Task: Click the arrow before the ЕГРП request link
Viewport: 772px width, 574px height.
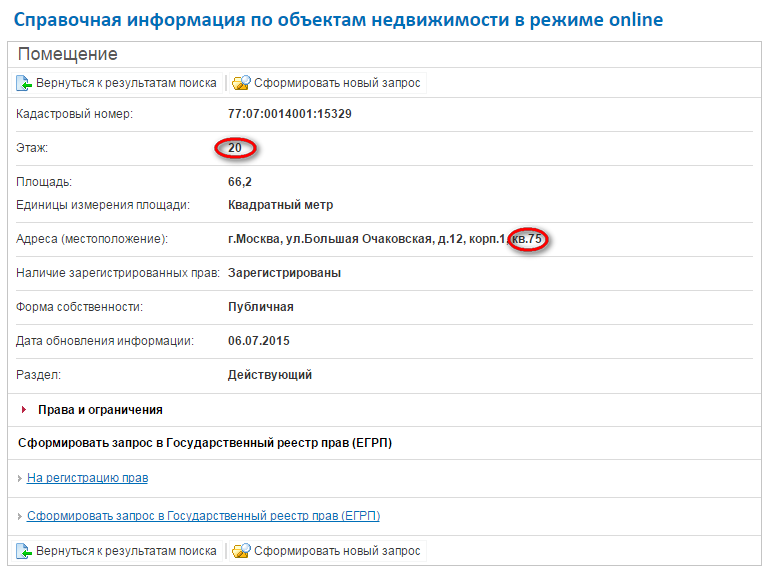Action: click(x=19, y=517)
